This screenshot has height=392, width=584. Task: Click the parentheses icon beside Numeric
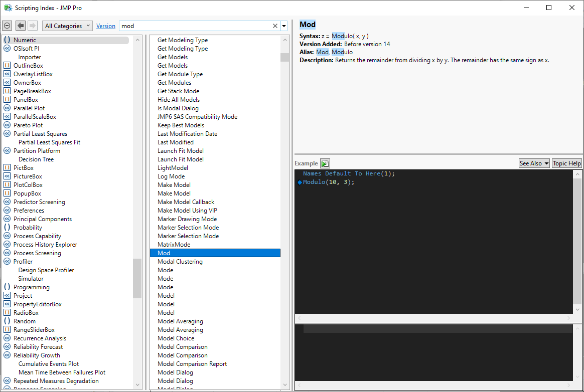click(7, 39)
